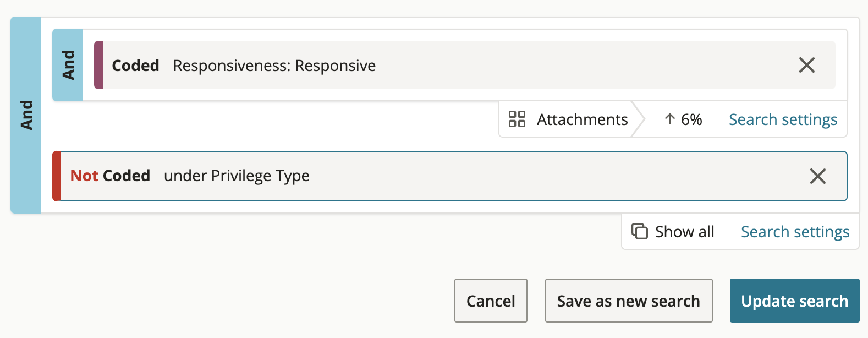The height and width of the screenshot is (338, 868).
Task: Click the Attachments grid icon
Action: point(517,119)
